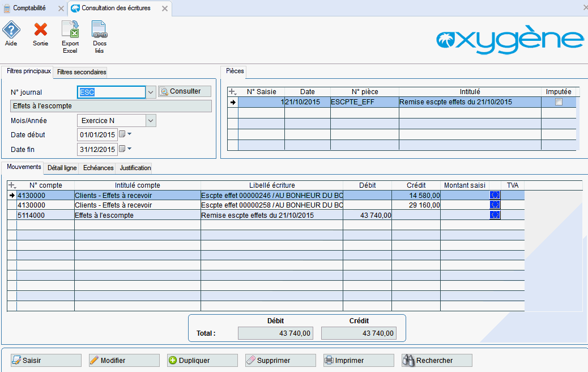Click the Consulter button
This screenshot has height=372, width=588.
pyautogui.click(x=185, y=91)
